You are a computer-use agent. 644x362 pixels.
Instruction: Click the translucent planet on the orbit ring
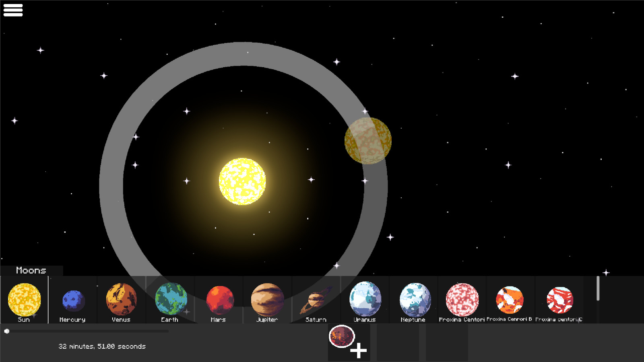click(x=368, y=141)
